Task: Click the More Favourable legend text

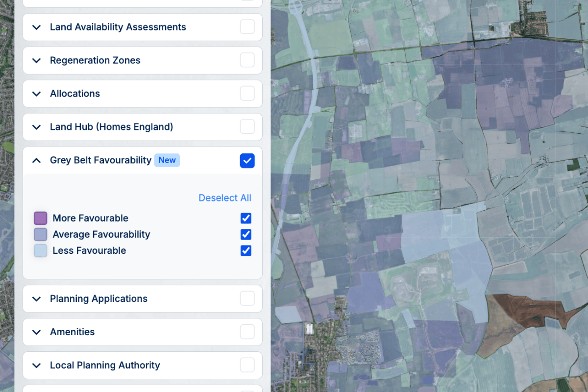Action: click(x=91, y=218)
